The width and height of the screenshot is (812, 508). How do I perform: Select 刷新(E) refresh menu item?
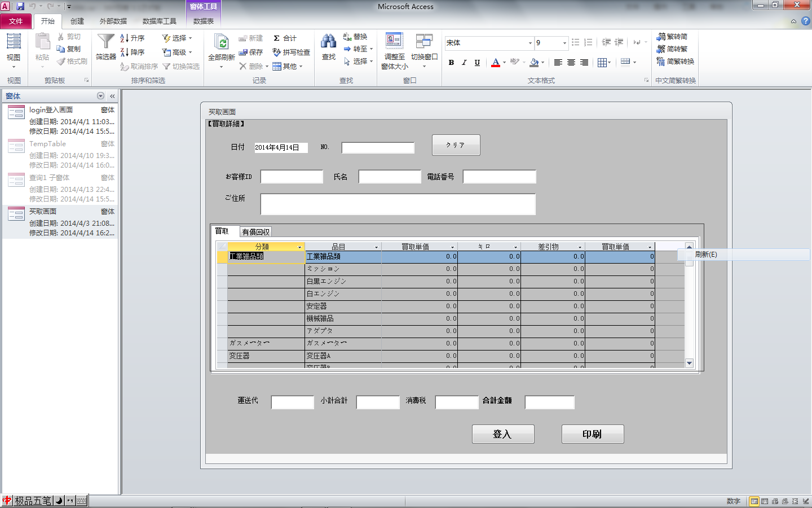tap(743, 255)
